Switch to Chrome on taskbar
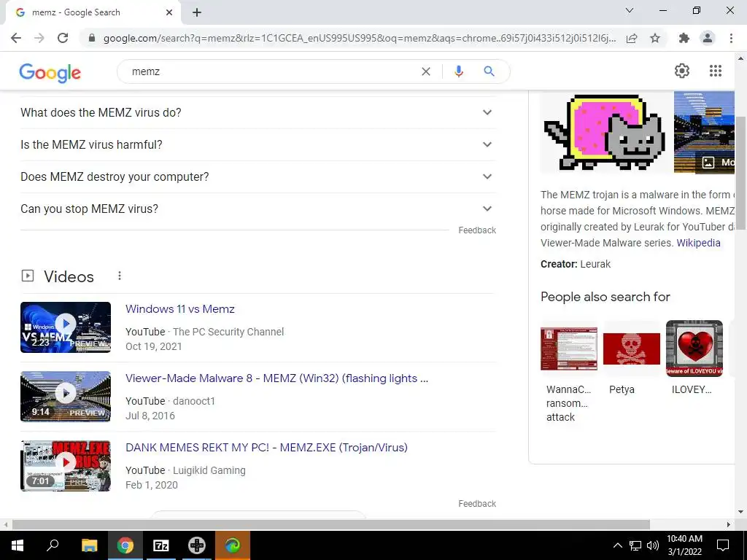 (x=125, y=545)
